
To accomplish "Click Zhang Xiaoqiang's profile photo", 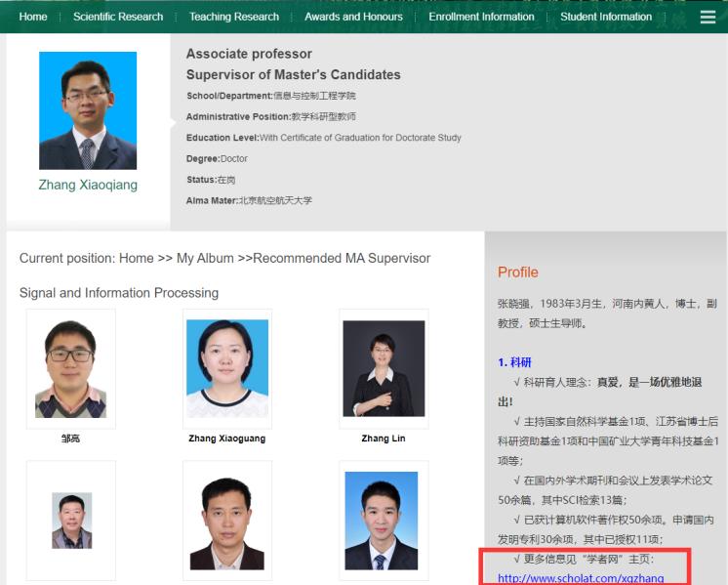I will 88,110.
